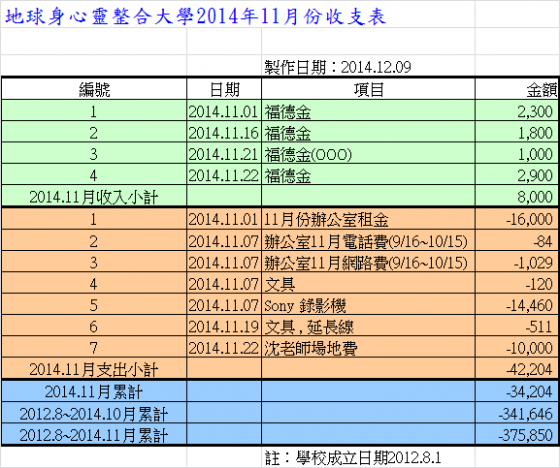
Task: Click the income subtotal value 8,000
Action: click(x=516, y=196)
